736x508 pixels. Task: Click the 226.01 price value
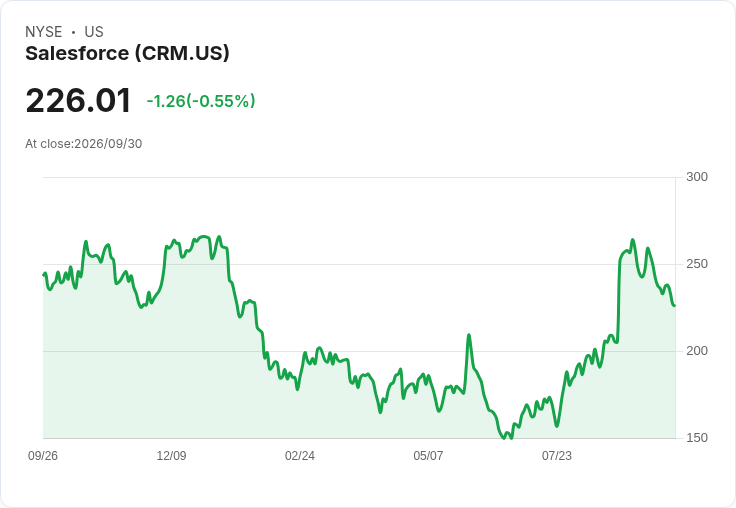click(78, 100)
